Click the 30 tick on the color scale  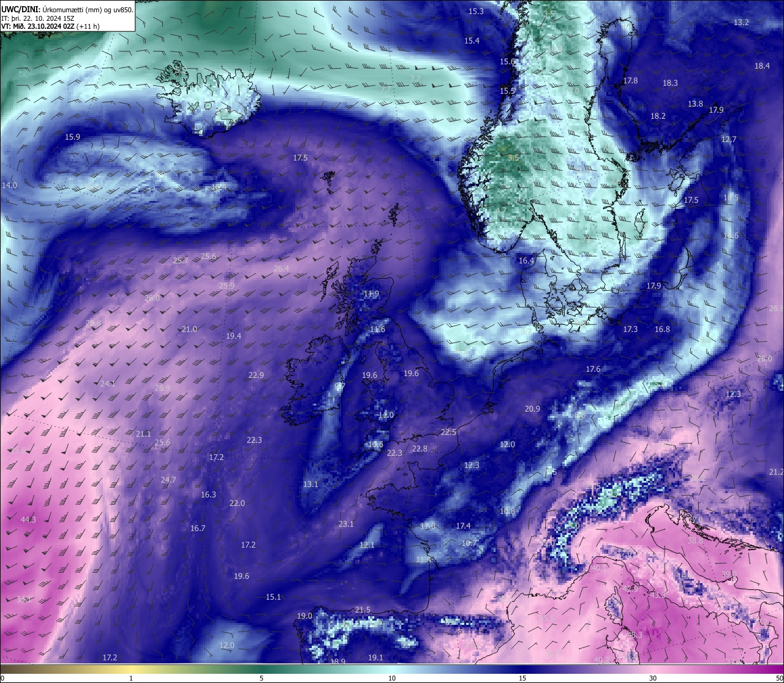tap(653, 677)
